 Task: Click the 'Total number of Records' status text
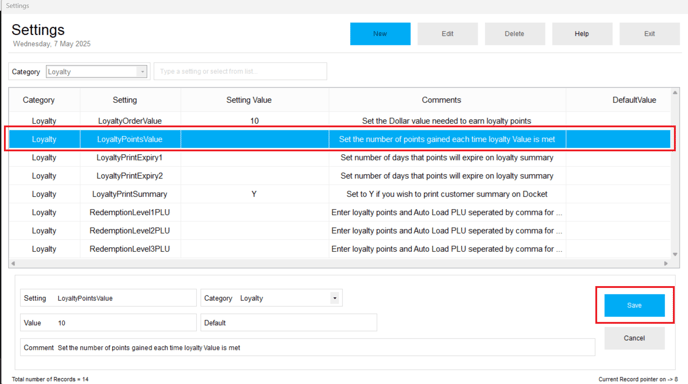coord(50,379)
